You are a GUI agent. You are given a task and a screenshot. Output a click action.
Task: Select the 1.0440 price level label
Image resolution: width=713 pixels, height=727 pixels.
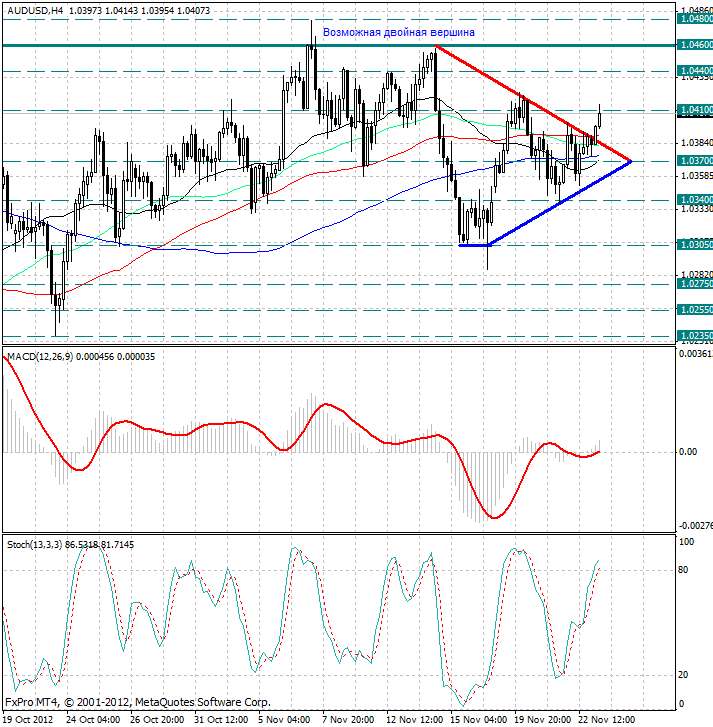pos(695,70)
